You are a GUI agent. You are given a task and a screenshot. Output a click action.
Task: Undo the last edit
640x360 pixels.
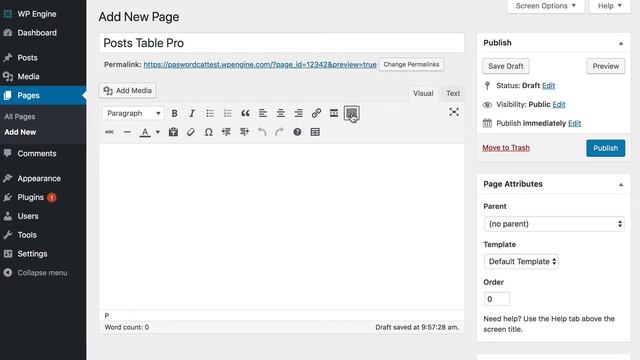click(x=262, y=132)
